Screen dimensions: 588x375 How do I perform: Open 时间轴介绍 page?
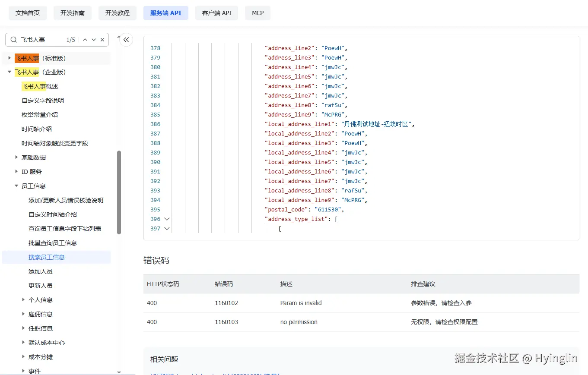point(37,129)
